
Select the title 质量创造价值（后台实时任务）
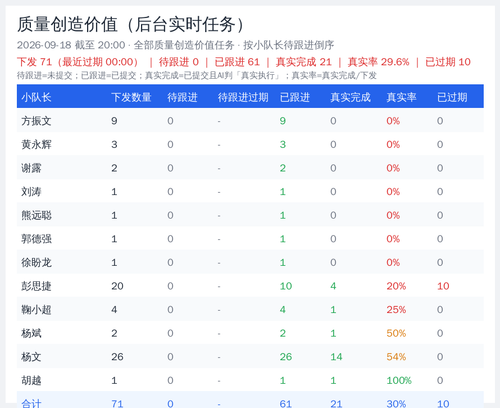click(132, 25)
